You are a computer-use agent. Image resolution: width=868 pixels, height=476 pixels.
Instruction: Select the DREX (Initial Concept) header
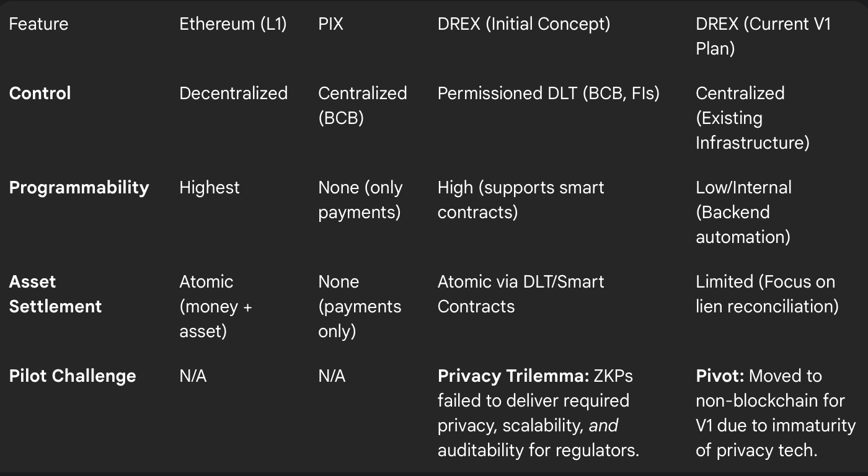click(524, 24)
